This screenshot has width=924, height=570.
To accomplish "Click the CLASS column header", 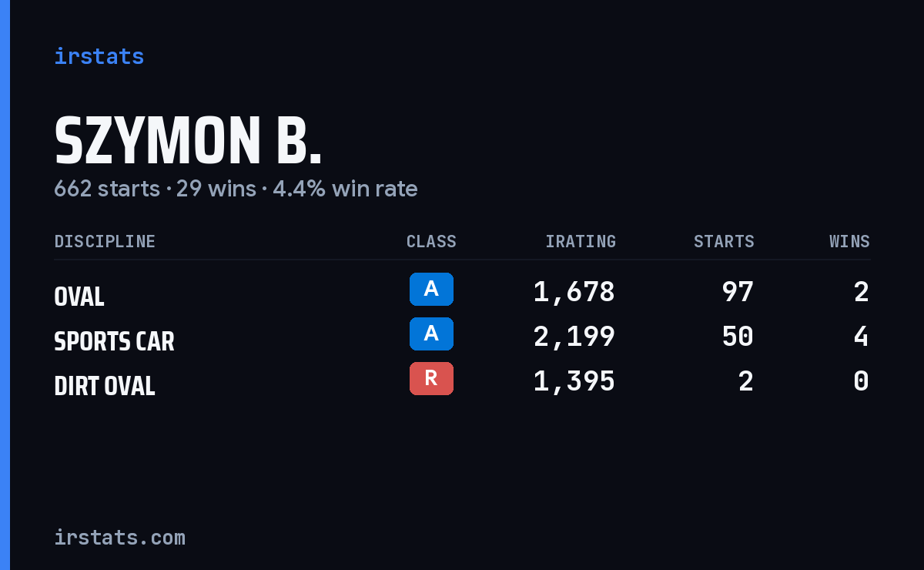I will [431, 241].
